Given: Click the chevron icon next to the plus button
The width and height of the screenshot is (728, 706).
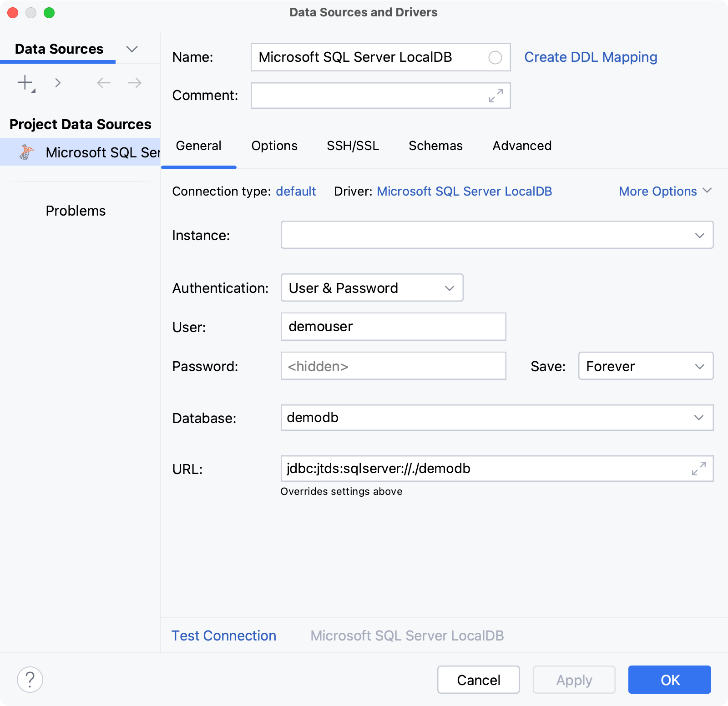Looking at the screenshot, I should [58, 83].
